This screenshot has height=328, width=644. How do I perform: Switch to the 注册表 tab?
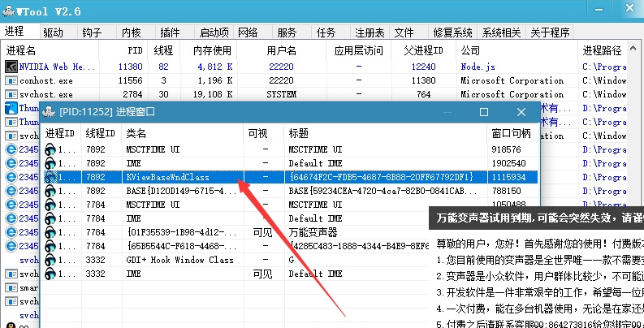pos(370,32)
